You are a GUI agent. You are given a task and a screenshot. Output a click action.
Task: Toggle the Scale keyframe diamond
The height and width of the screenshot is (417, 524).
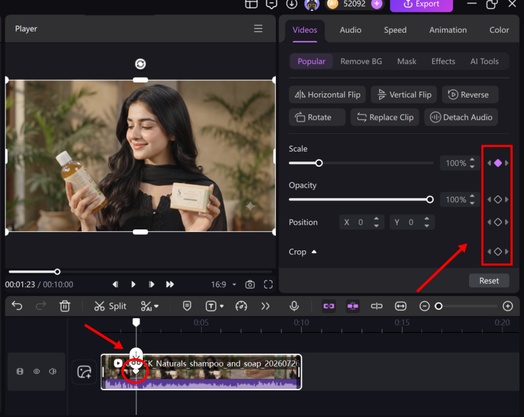tap(498, 163)
